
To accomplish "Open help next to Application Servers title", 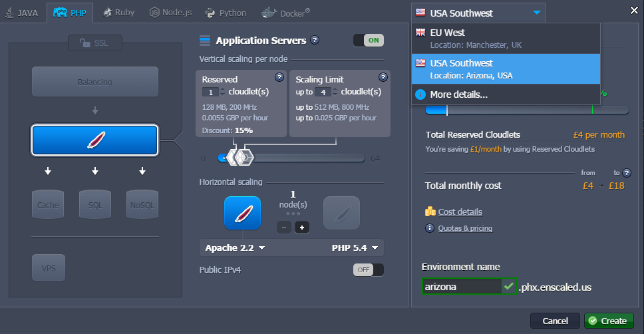I will [x=315, y=40].
